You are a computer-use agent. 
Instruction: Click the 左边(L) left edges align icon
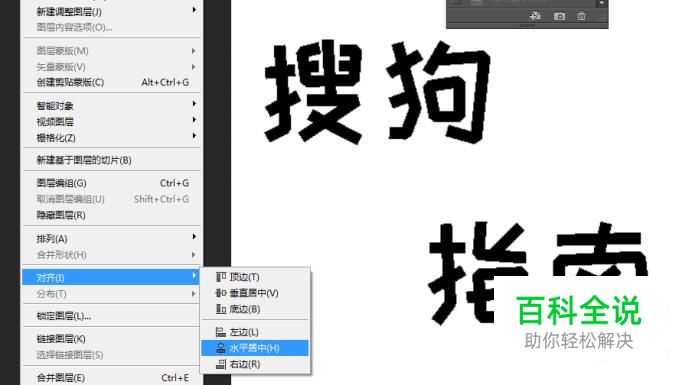click(221, 332)
